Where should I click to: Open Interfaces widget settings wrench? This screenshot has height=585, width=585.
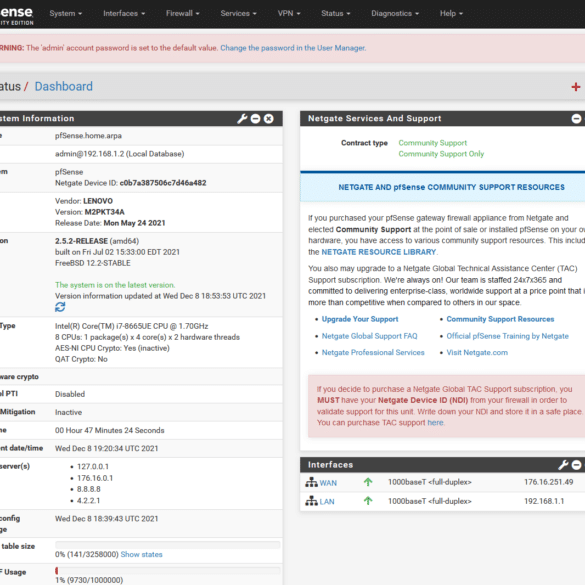(563, 465)
